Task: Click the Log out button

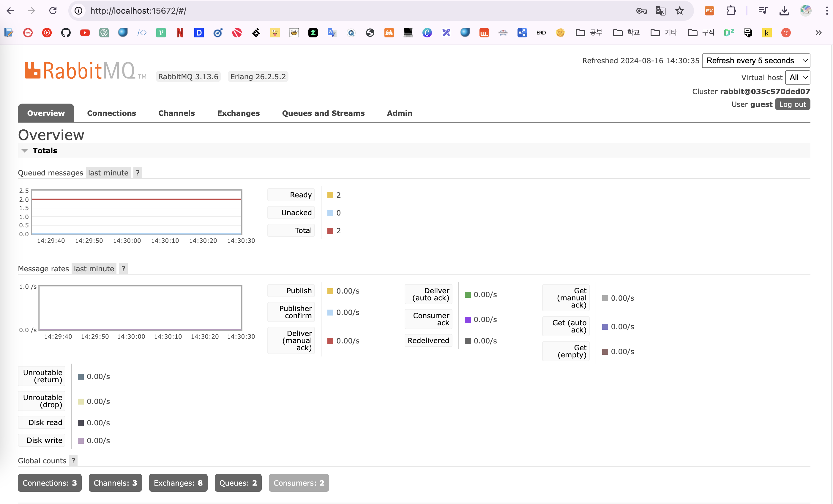Action: tap(792, 104)
